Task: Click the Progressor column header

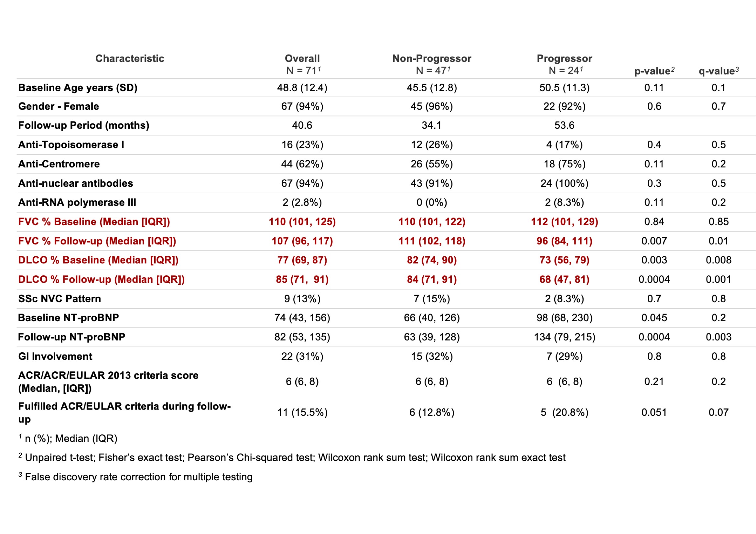Action: tap(564, 59)
